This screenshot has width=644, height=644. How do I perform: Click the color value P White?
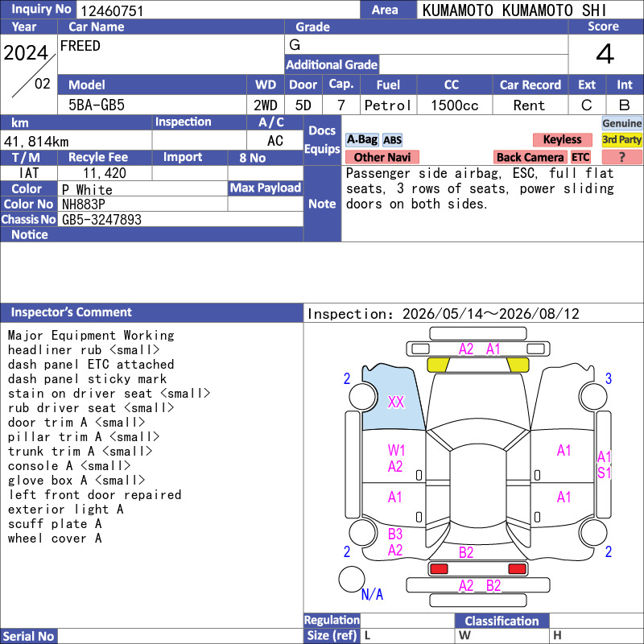pyautogui.click(x=87, y=189)
